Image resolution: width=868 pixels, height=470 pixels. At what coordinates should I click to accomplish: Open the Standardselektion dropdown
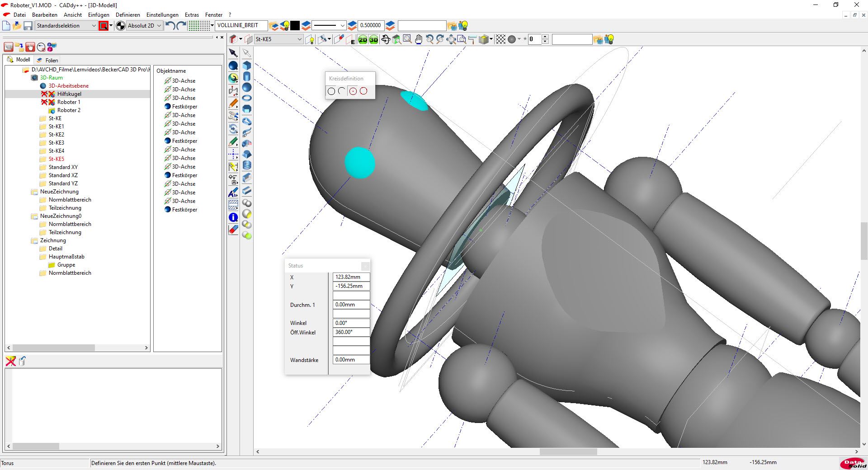click(94, 26)
